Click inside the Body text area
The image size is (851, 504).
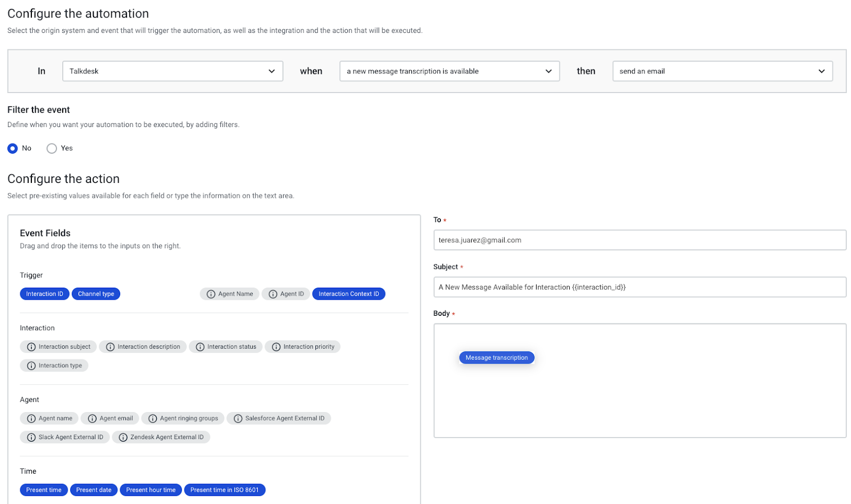[x=640, y=381]
